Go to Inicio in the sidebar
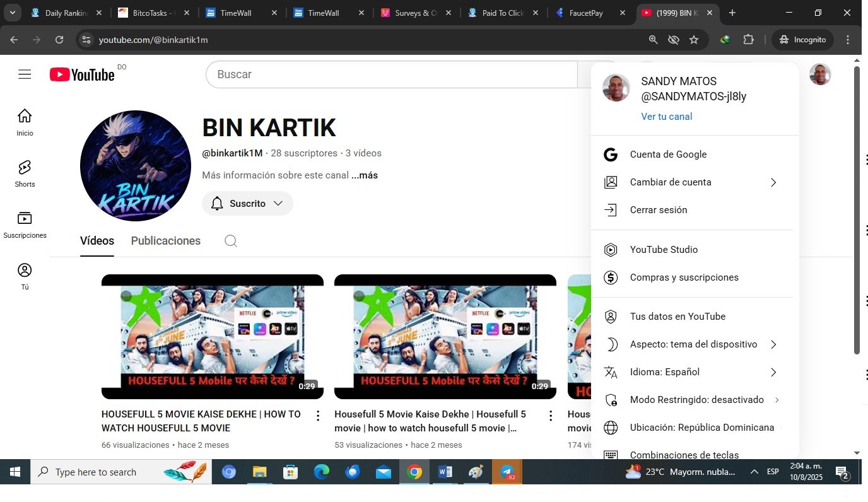The height and width of the screenshot is (502, 868). pyautogui.click(x=25, y=122)
